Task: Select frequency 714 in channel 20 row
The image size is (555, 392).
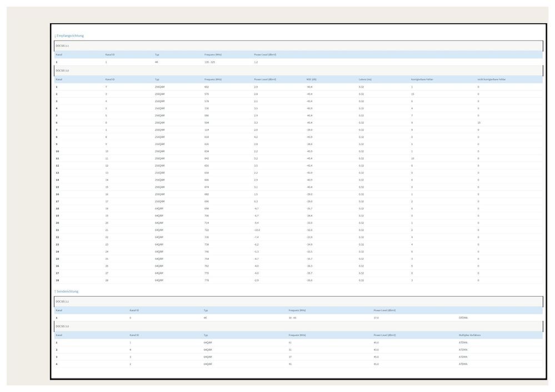Action: coord(207,223)
